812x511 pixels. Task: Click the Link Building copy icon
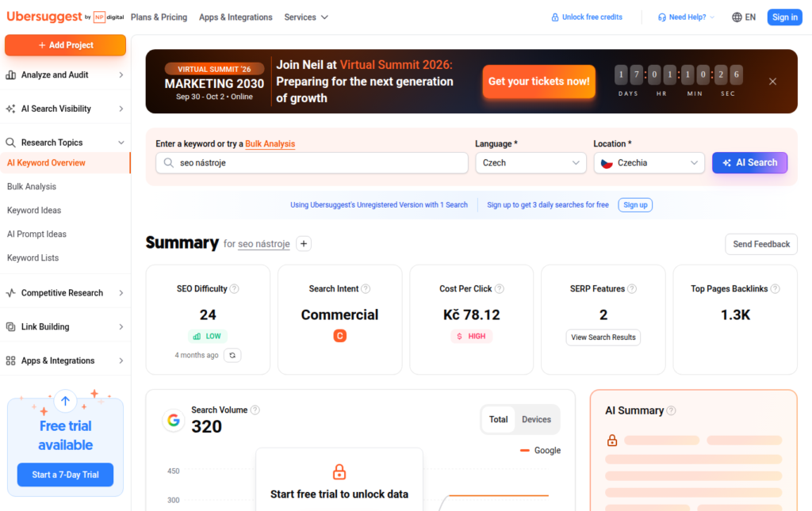tap(10, 327)
